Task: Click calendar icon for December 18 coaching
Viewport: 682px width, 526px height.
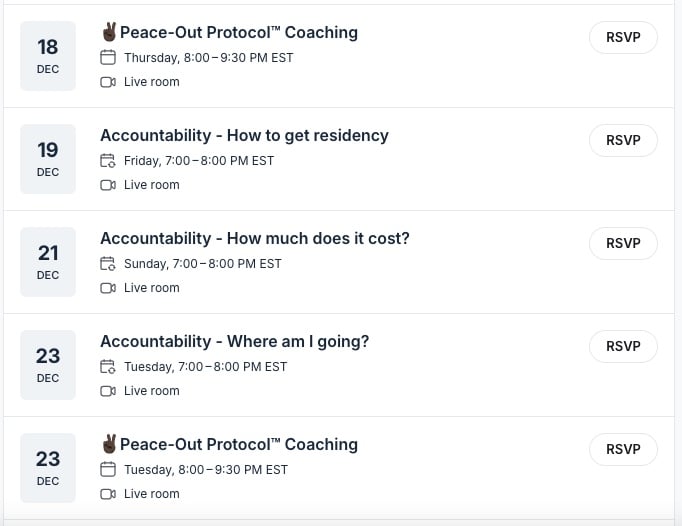Action: pos(108,58)
